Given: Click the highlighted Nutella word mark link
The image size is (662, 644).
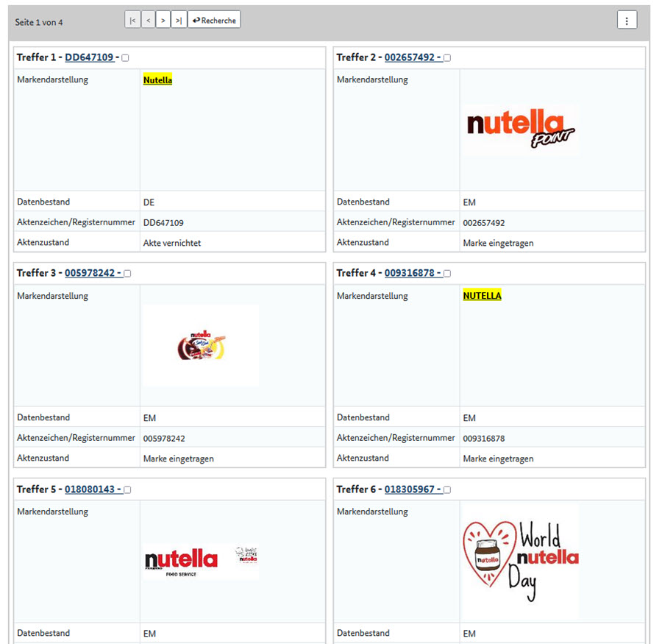Looking at the screenshot, I should click(x=157, y=80).
